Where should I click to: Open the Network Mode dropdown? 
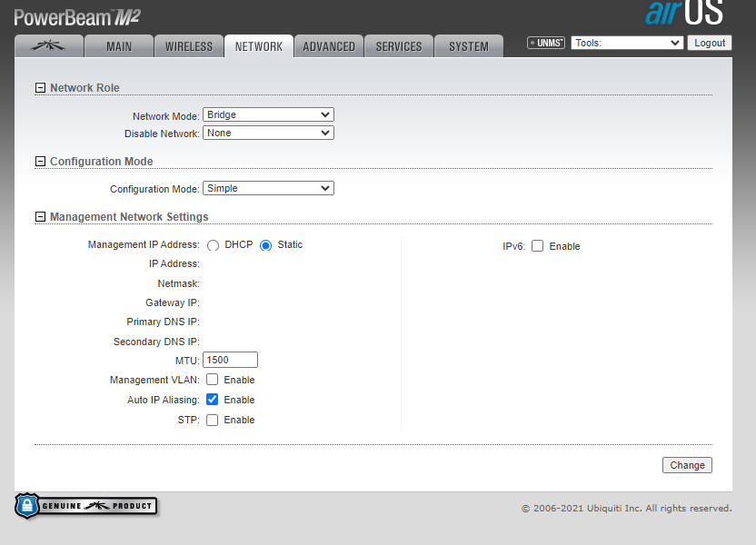[x=268, y=114]
